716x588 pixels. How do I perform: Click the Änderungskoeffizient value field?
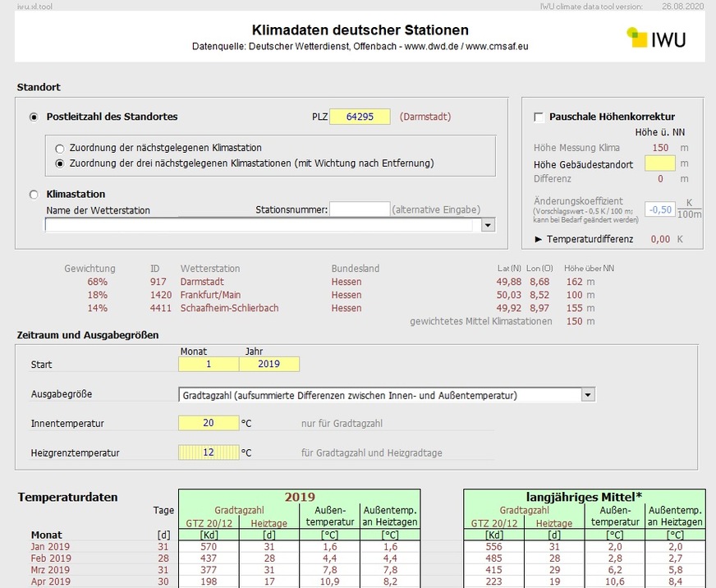click(x=659, y=209)
